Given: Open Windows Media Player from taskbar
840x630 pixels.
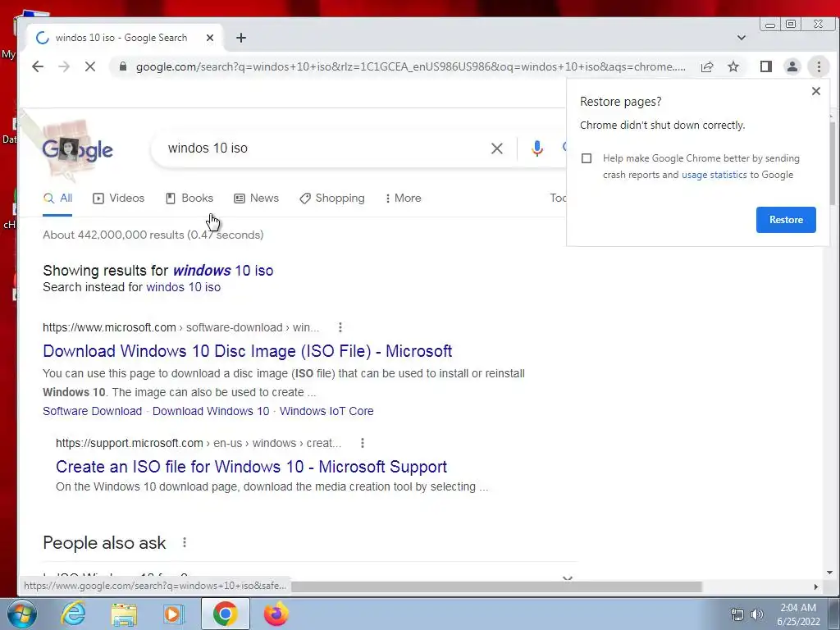Looking at the screenshot, I should click(x=174, y=614).
